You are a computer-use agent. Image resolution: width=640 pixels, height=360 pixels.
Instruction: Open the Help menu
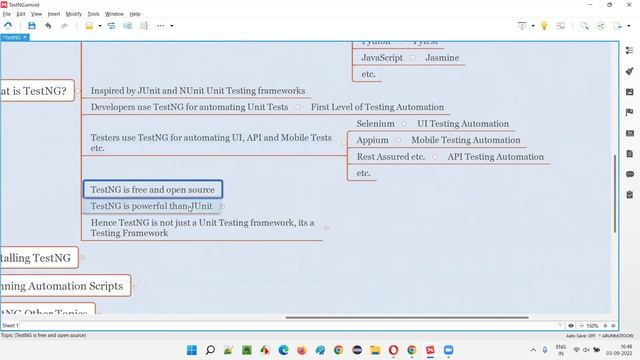tap(135, 14)
